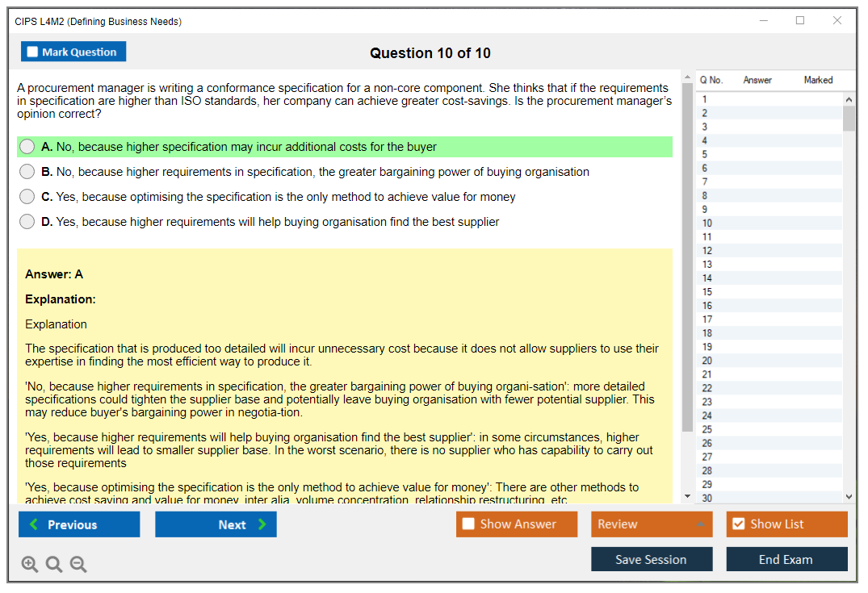Screen dimensions: 868x593
Task: Click the zoom reset magnifier icon
Action: [x=54, y=564]
